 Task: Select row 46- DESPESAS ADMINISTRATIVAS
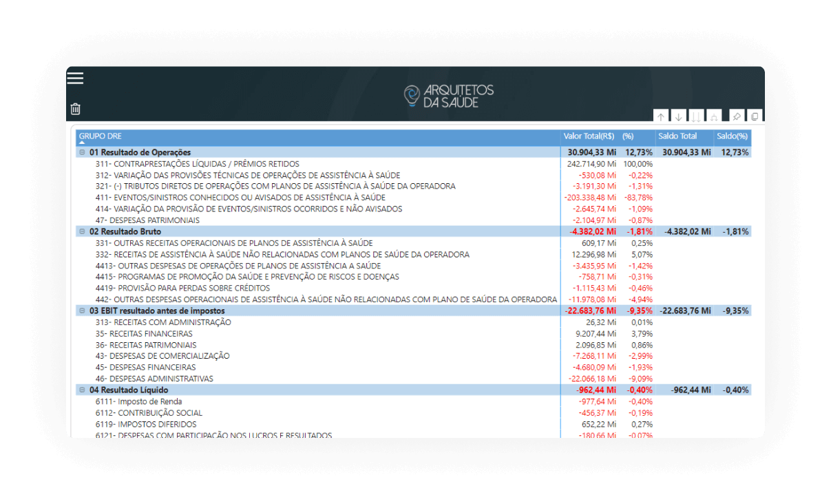(x=319, y=379)
